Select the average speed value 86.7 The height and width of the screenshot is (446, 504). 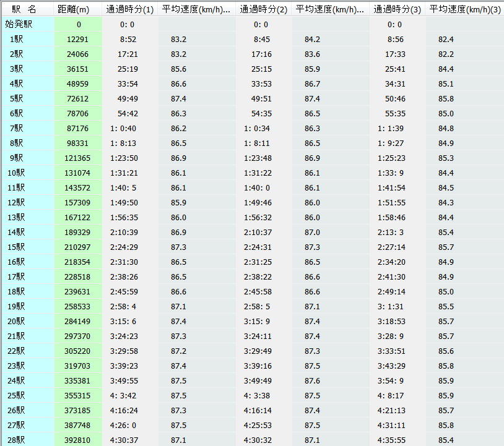click(313, 84)
